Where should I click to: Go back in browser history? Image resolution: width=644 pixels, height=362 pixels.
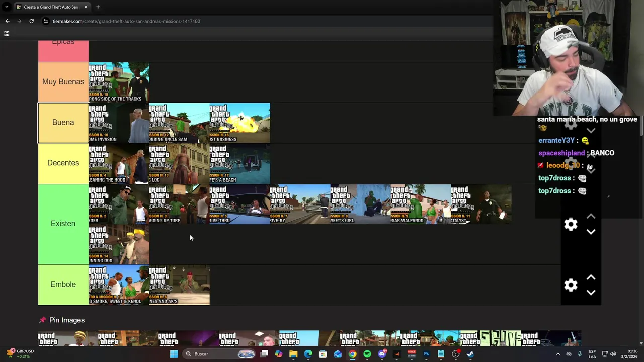[7, 21]
